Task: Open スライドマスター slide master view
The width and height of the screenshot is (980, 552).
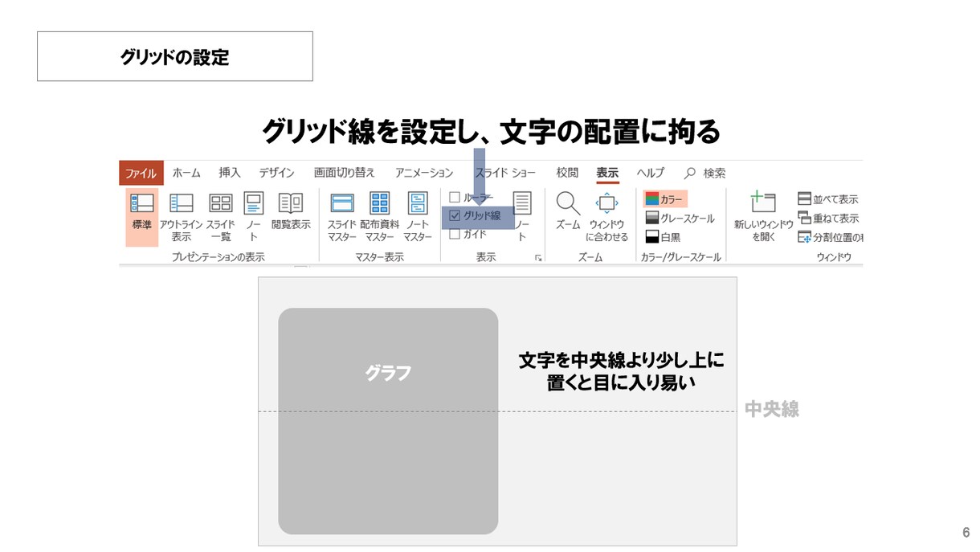Action: pos(341,217)
